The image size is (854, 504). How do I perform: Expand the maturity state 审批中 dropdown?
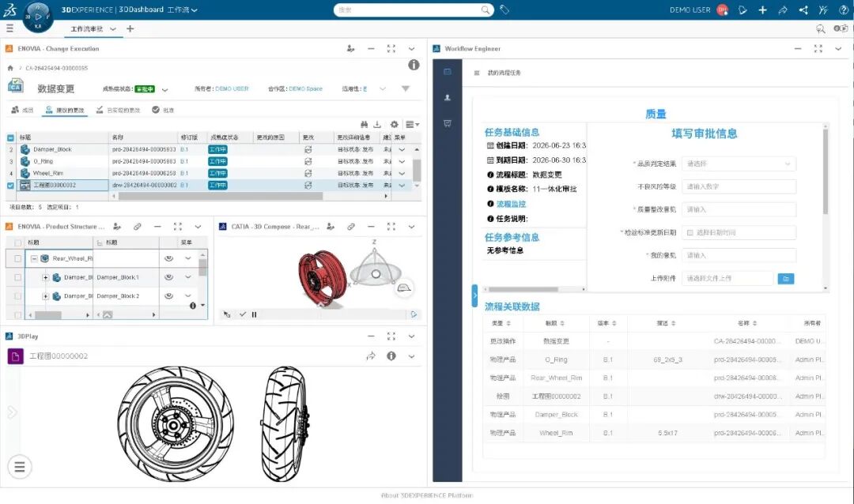165,89
